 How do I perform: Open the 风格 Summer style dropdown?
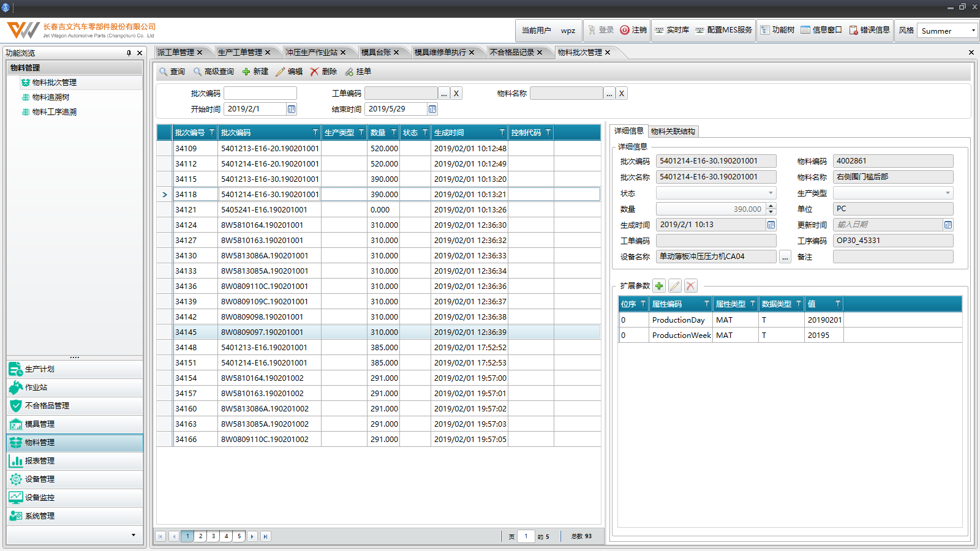pyautogui.click(x=973, y=31)
